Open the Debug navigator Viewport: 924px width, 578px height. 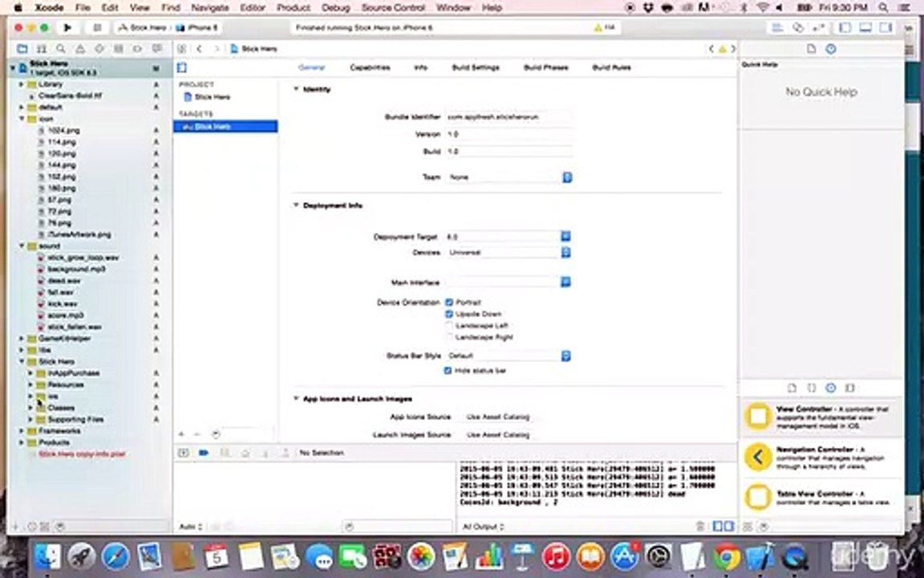(119, 49)
